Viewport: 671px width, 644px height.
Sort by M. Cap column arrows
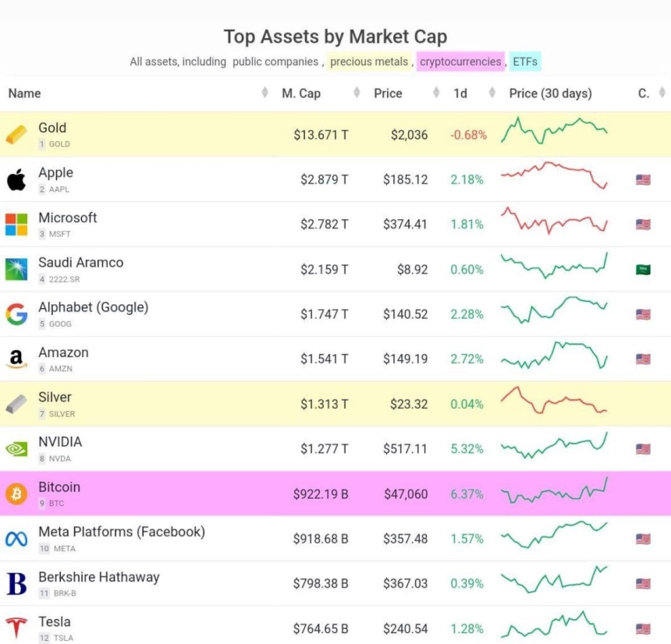(357, 93)
